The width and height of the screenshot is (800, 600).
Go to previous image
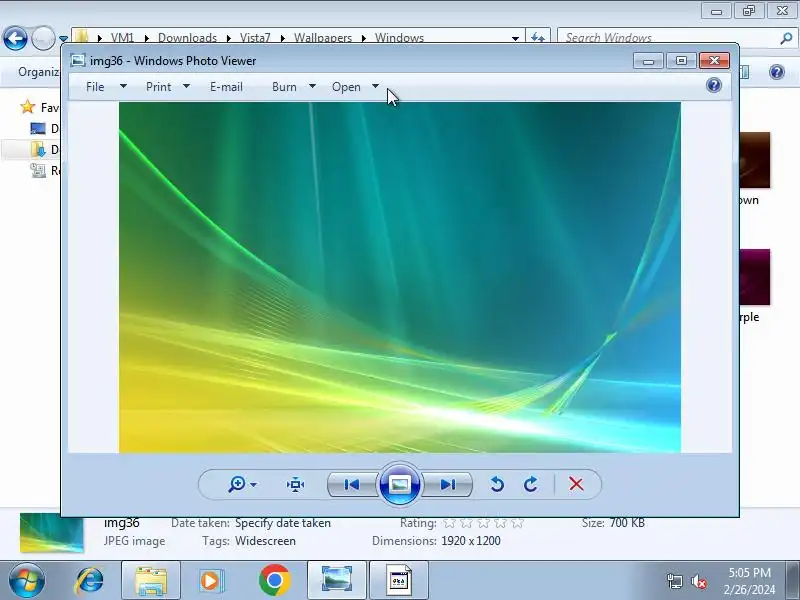352,484
